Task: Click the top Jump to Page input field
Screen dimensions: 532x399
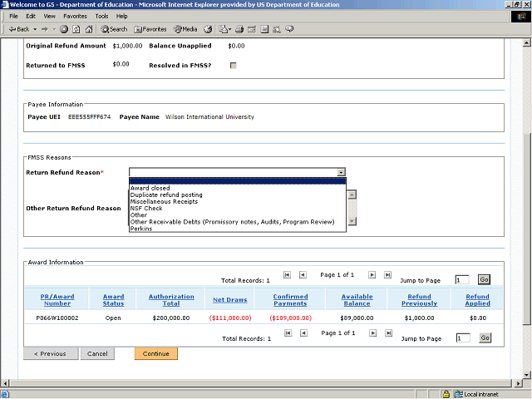Action: pyautogui.click(x=463, y=280)
